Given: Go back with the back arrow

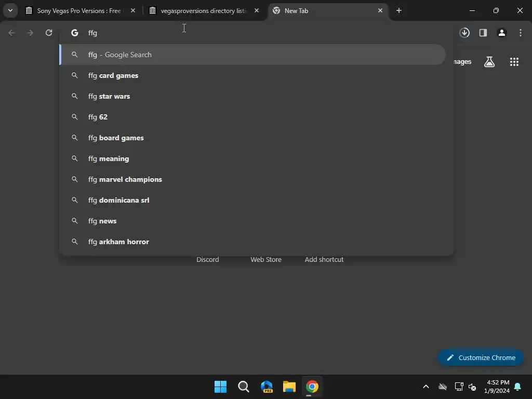Looking at the screenshot, I should (x=11, y=33).
